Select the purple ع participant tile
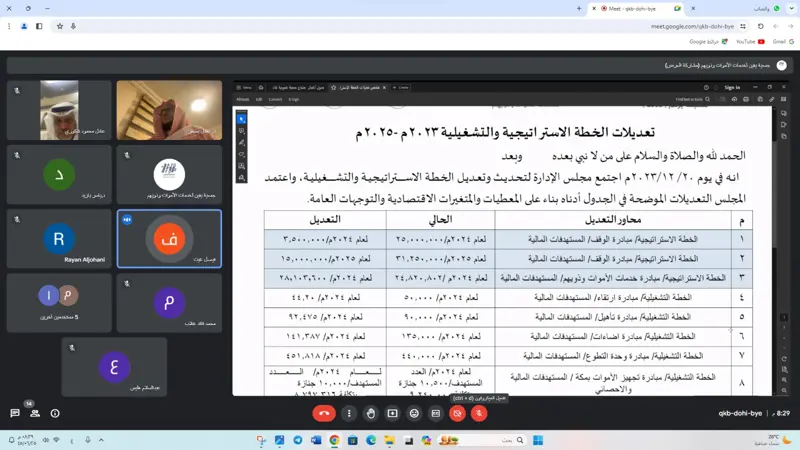The height and width of the screenshot is (450, 800). point(114,367)
